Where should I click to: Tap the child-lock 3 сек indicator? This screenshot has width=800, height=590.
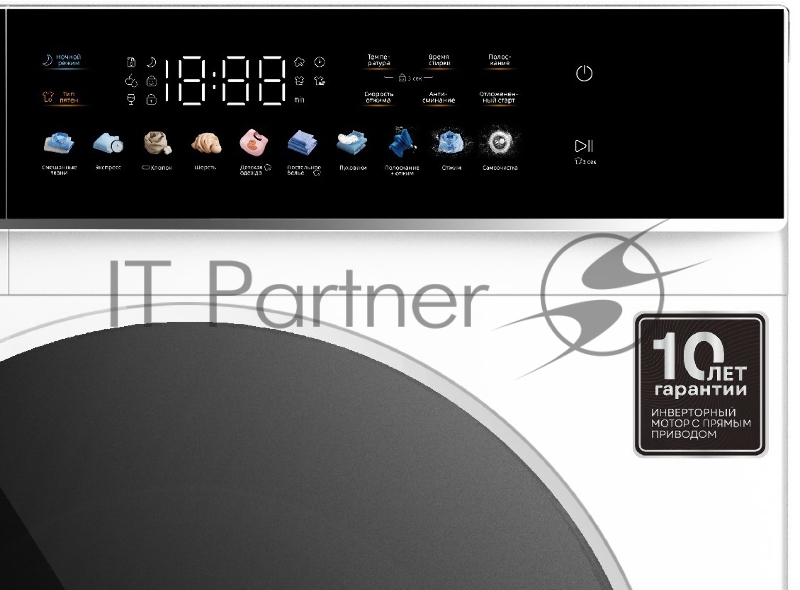coord(410,78)
